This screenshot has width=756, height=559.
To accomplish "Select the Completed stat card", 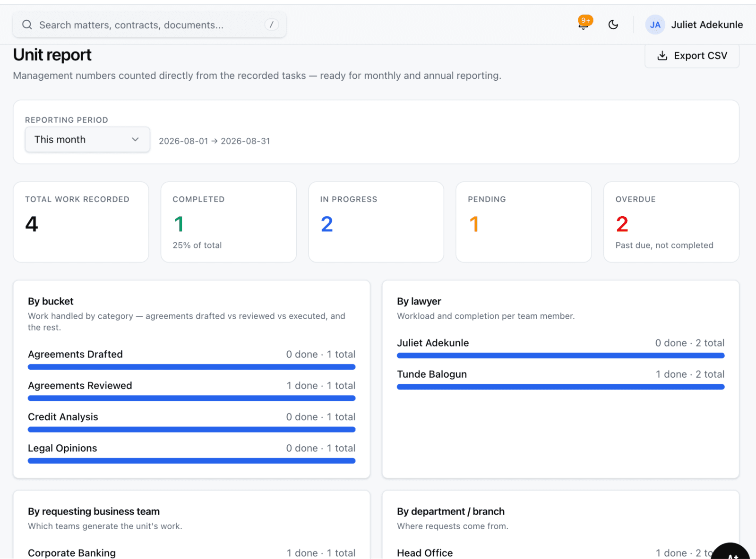I will pos(229,222).
